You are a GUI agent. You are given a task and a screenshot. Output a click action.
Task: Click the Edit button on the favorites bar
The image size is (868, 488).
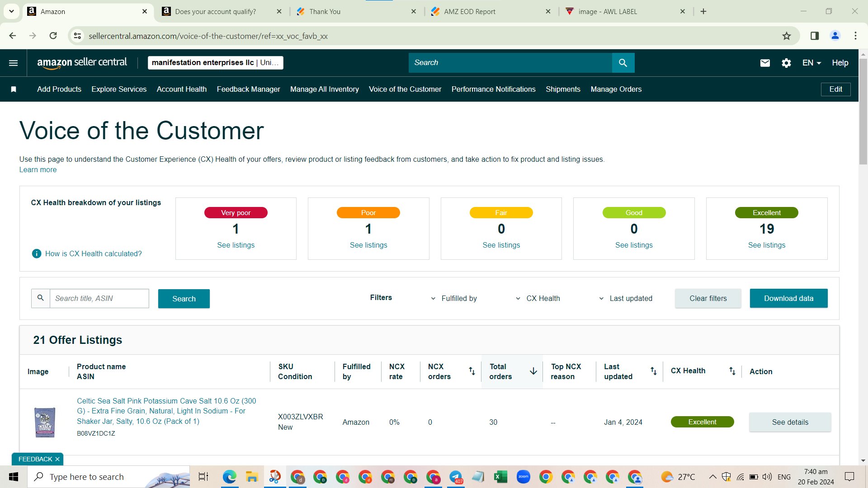click(835, 89)
